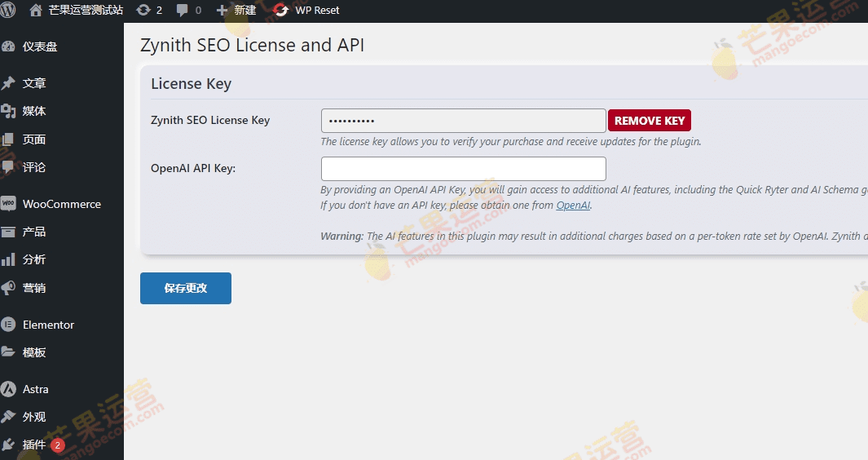The width and height of the screenshot is (868, 460).
Task: Click 芒果运营测试站 site name link
Action: tap(86, 10)
